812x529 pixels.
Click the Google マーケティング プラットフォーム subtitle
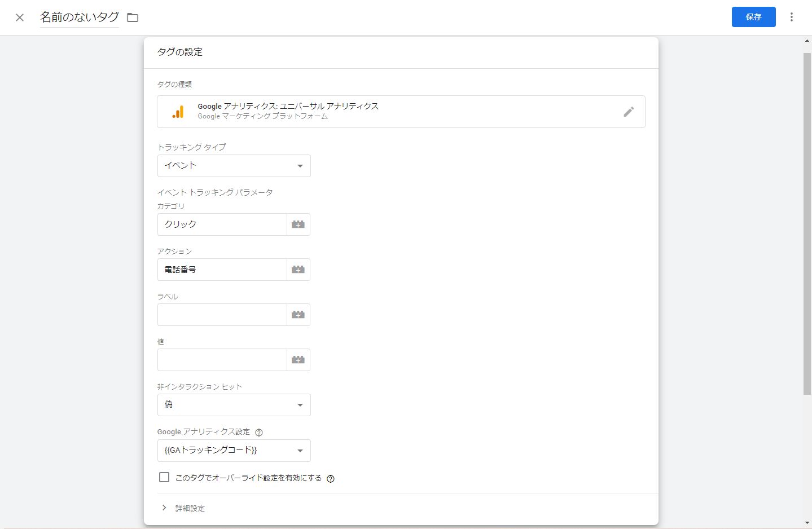tap(263, 116)
